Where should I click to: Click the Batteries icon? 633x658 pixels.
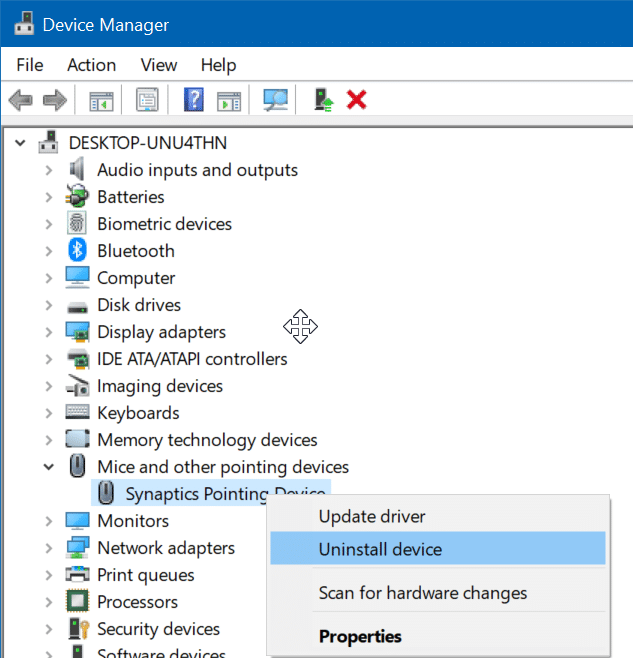coord(77,196)
